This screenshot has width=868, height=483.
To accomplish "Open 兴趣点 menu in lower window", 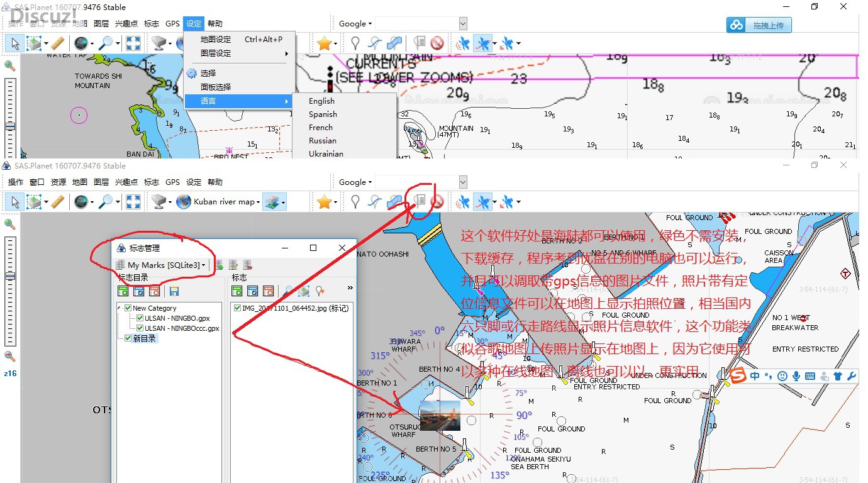I will pos(126,182).
